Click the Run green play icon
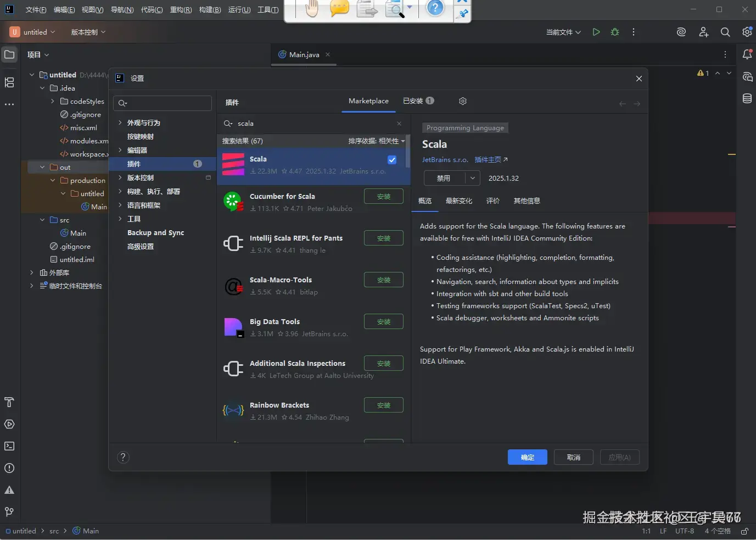The height and width of the screenshot is (540, 756). click(596, 32)
